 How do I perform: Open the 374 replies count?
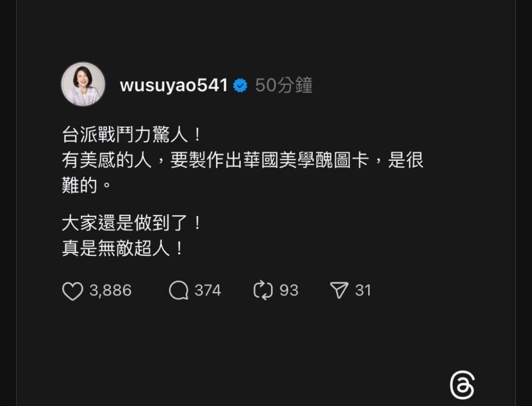pos(208,291)
